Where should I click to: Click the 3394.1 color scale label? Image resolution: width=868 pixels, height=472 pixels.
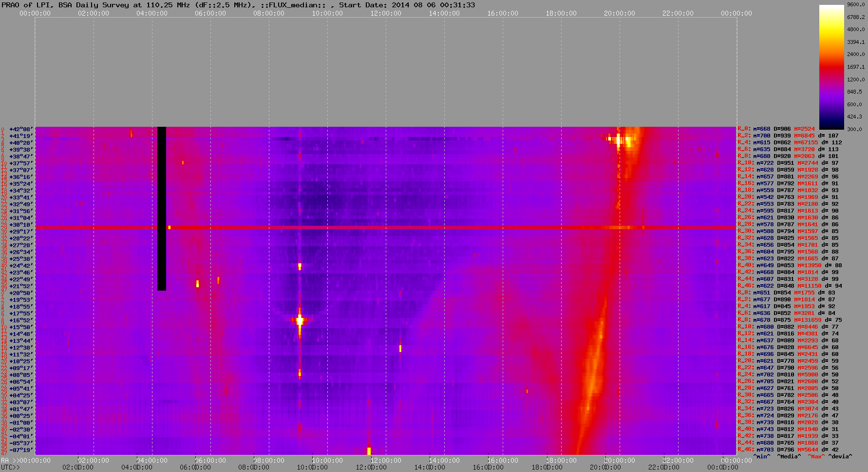(x=856, y=42)
